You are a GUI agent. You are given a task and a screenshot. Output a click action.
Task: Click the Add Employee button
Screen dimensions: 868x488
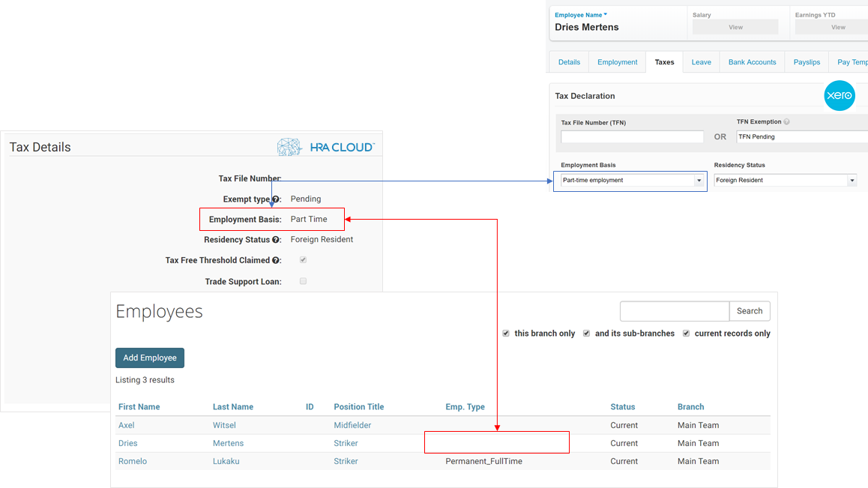(x=150, y=358)
